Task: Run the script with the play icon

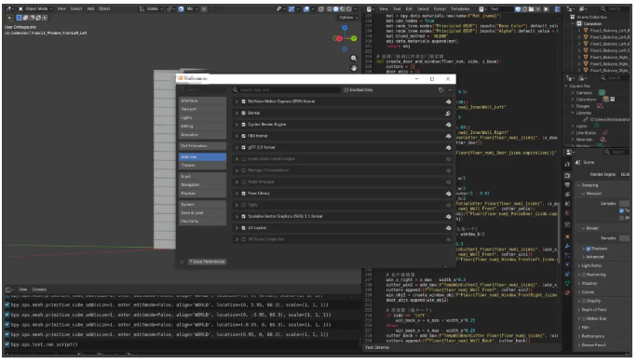Action: [547, 9]
